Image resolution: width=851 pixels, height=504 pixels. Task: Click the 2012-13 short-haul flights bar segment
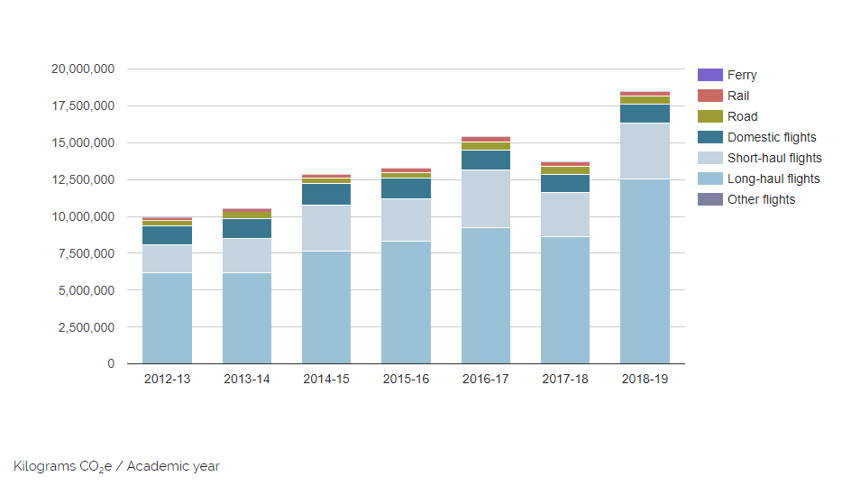pos(167,259)
